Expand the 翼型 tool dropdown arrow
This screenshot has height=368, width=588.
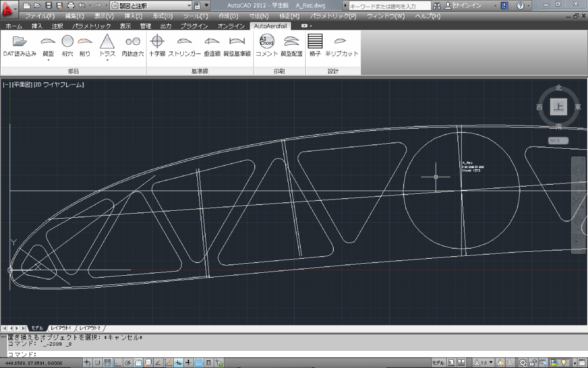[x=48, y=60]
